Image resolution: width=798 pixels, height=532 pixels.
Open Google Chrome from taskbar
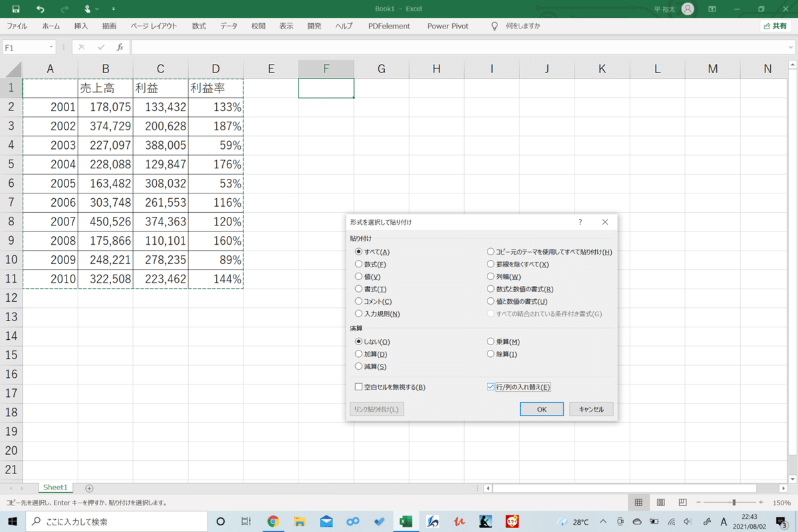pyautogui.click(x=273, y=521)
